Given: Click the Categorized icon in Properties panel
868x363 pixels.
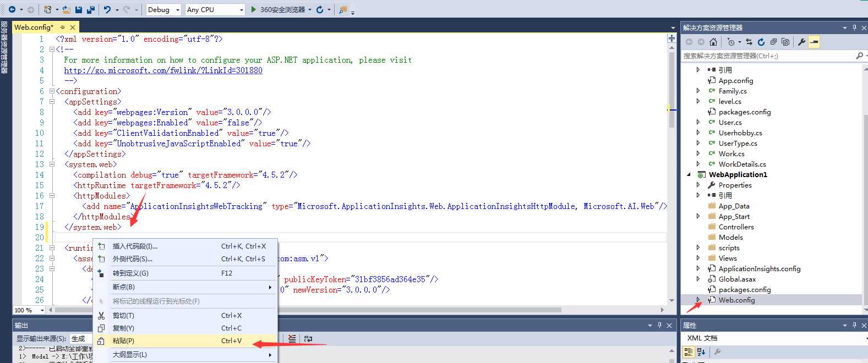Looking at the screenshot, I should [x=689, y=352].
